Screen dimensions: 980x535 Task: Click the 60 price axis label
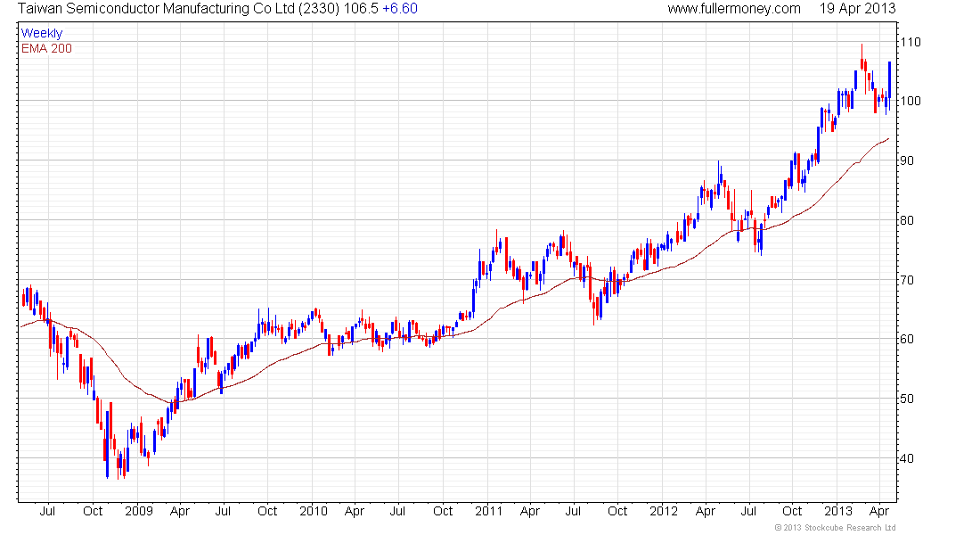907,339
